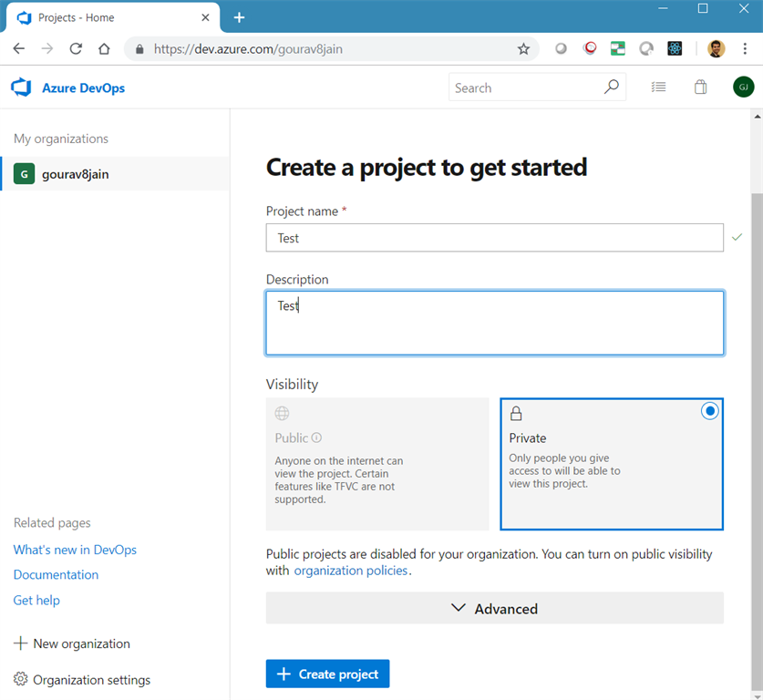763x700 pixels.
Task: Click the Public visibility info icon
Action: pos(316,437)
